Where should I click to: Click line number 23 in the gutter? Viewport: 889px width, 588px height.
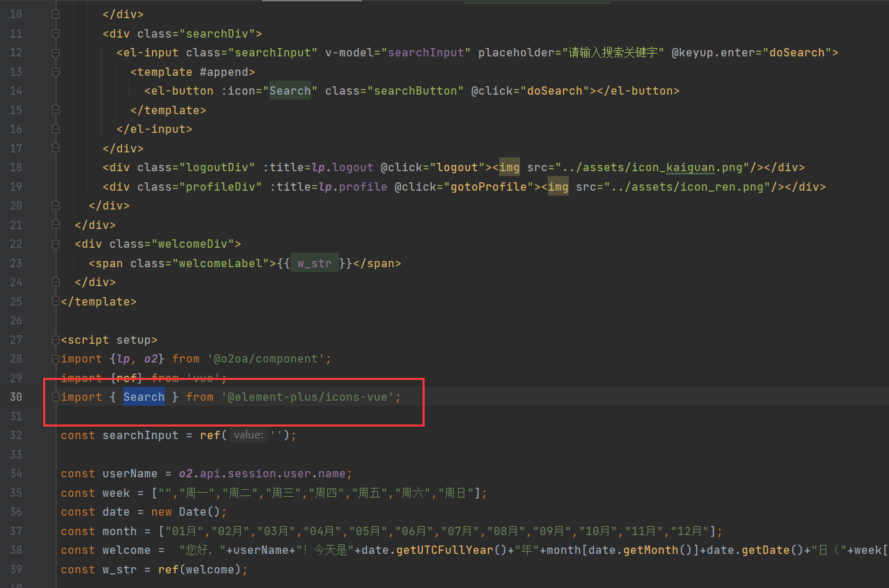click(15, 263)
